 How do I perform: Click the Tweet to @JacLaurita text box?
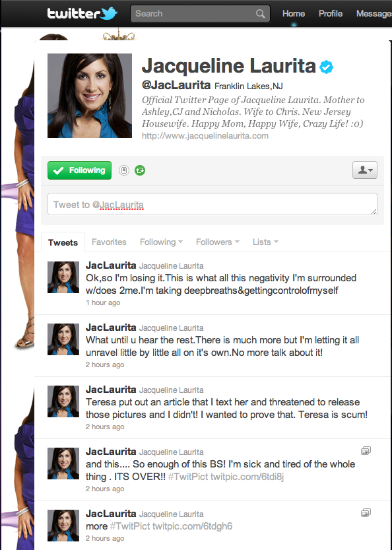point(212,204)
